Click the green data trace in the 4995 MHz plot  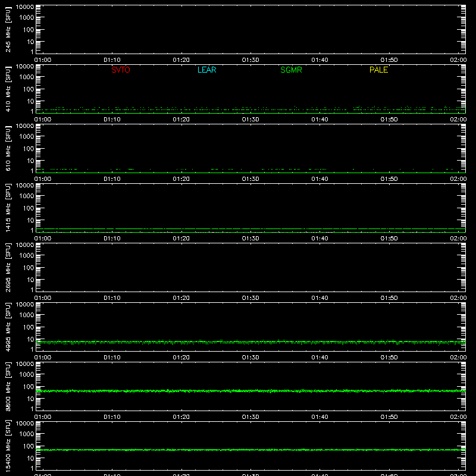coord(250,342)
